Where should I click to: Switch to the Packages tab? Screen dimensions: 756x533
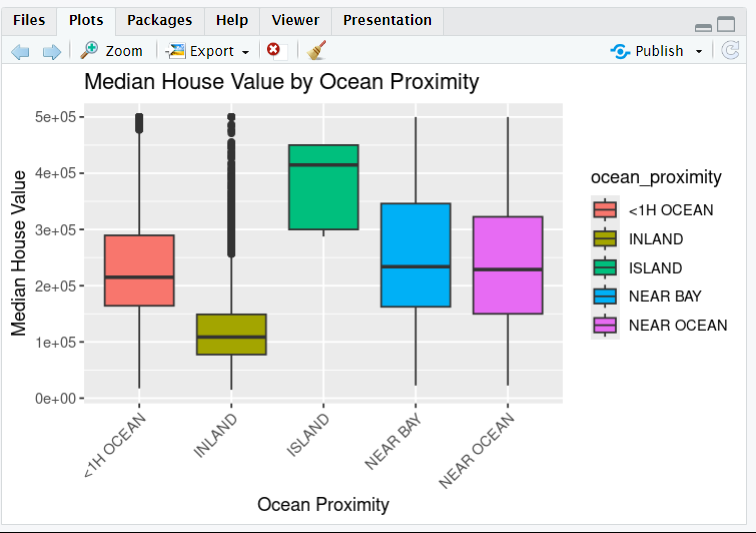tap(160, 20)
